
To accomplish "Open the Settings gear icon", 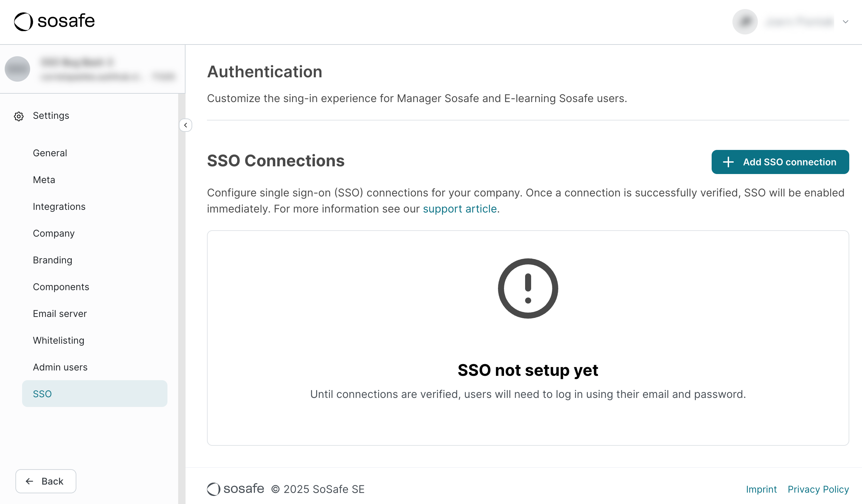I will pos(19,116).
